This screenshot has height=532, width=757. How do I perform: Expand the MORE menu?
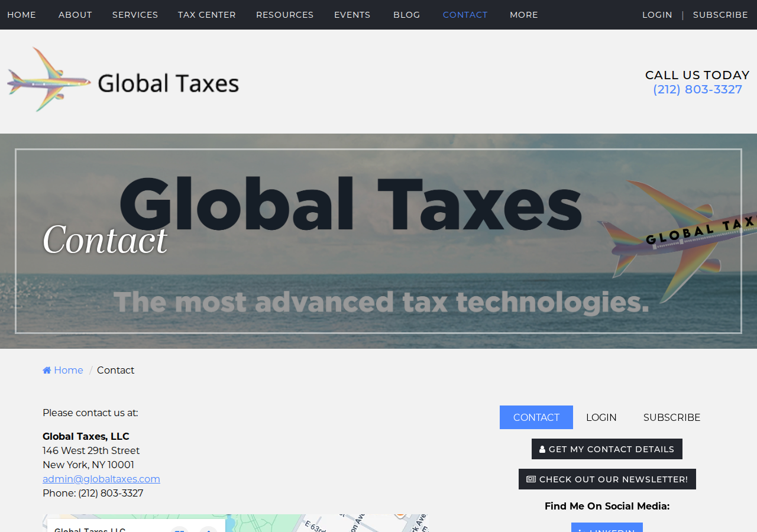pos(524,15)
